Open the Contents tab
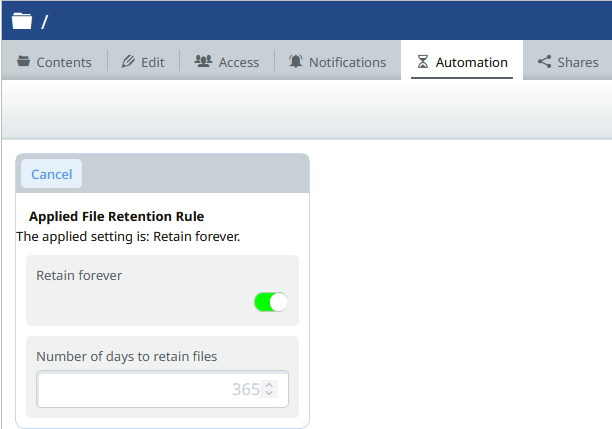Screen dimensions: 612x429 click(x=54, y=62)
